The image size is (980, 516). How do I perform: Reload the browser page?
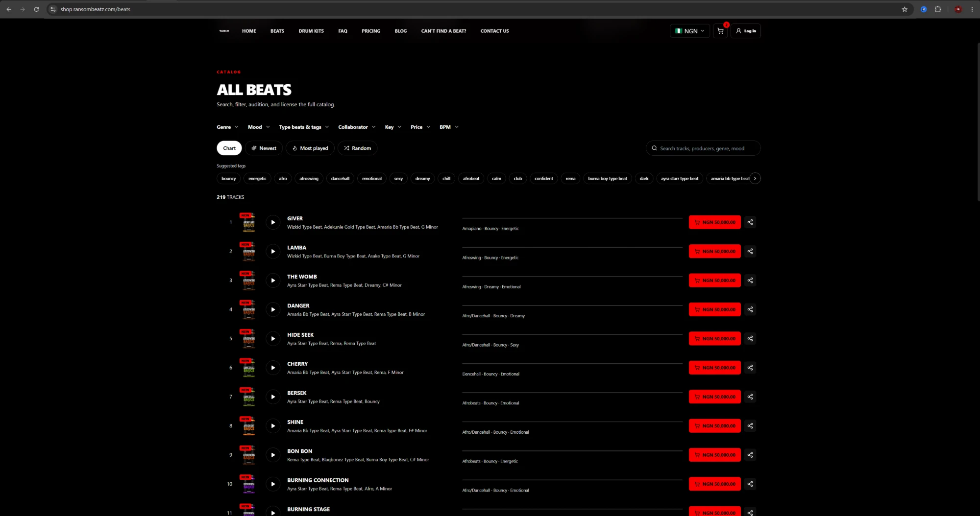36,9
